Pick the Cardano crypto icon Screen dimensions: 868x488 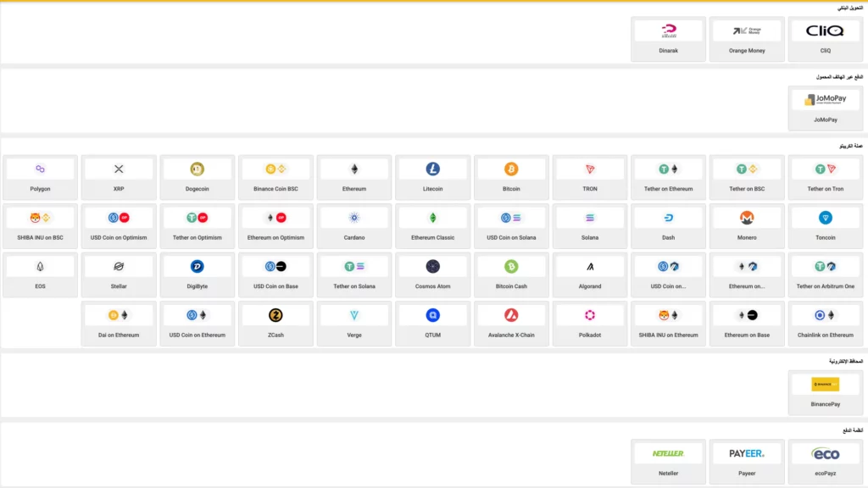click(x=354, y=218)
